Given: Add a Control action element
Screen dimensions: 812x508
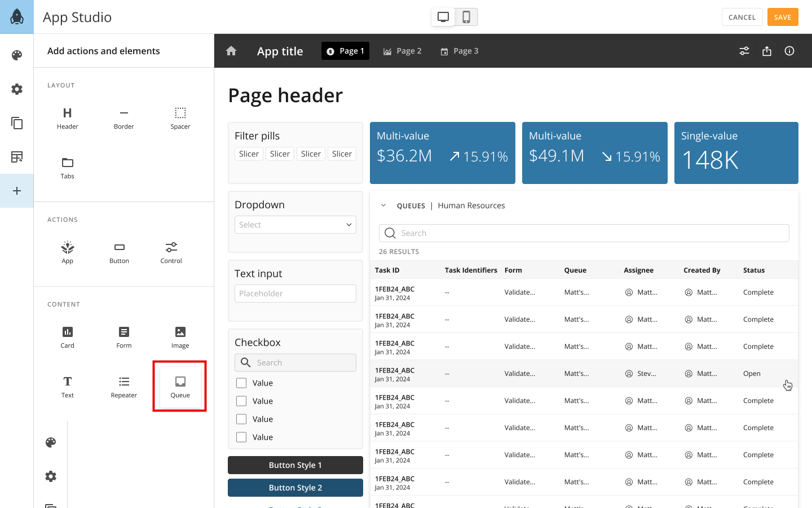Looking at the screenshot, I should click(x=171, y=253).
